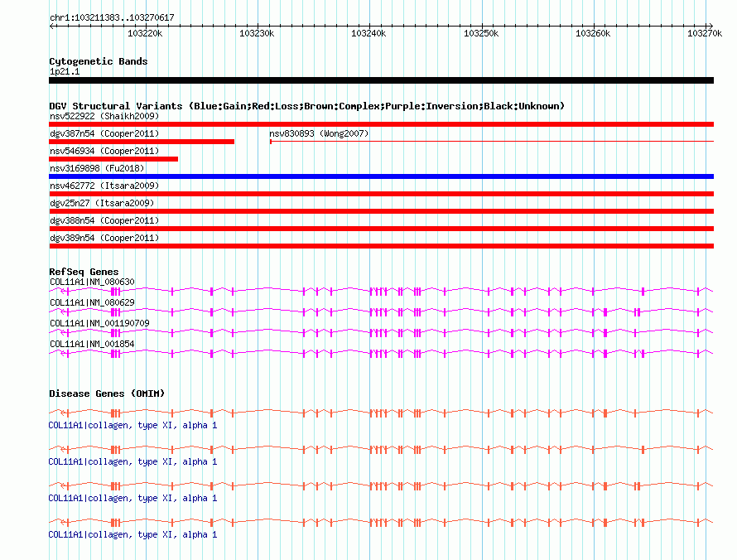Click the chr1:103211383..103270617 coordinate label

click(112, 18)
